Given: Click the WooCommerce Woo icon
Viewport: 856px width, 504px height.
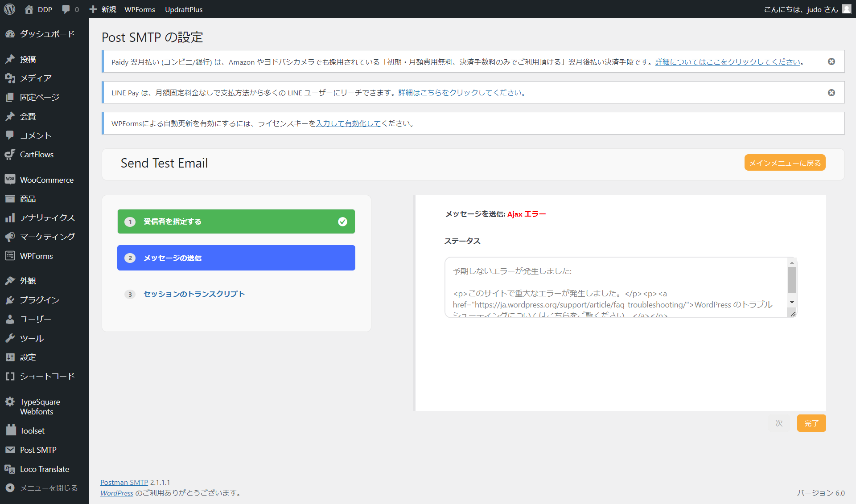Looking at the screenshot, I should pos(10,180).
